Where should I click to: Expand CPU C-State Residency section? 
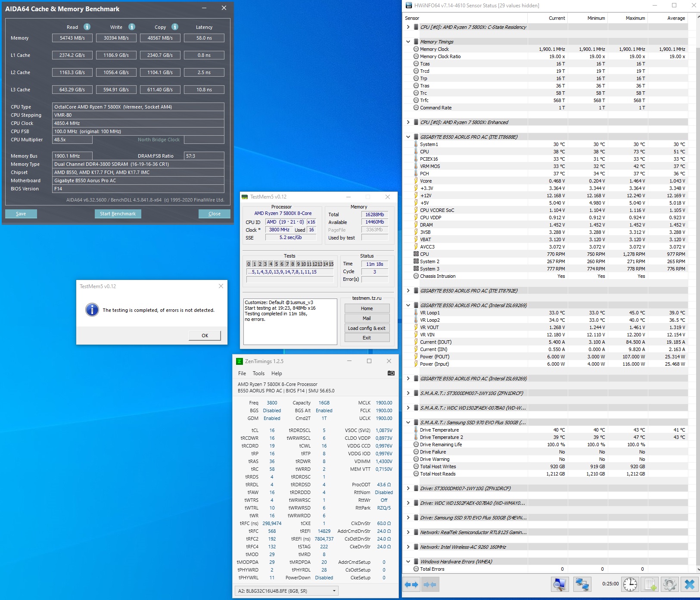pos(408,27)
